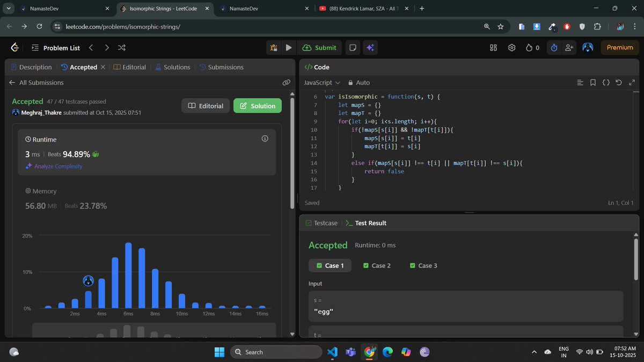Submit the solution
The image size is (644, 362).
(320, 48)
